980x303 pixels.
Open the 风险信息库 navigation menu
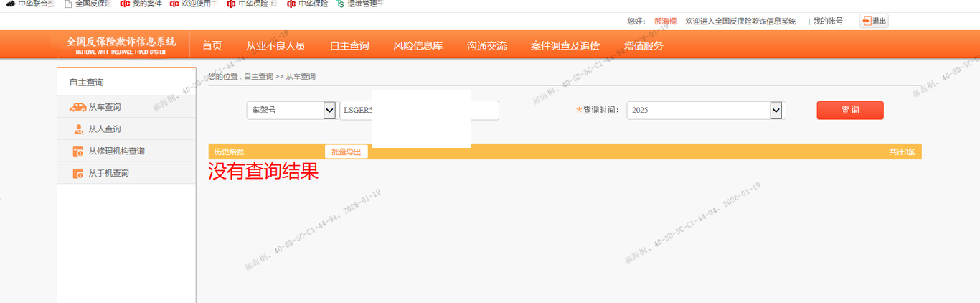coord(418,46)
